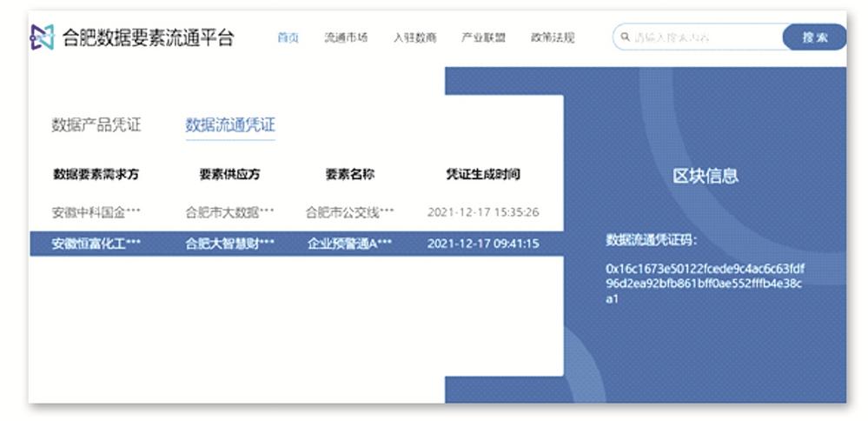The height and width of the screenshot is (421, 868).
Task: Open the 政策法规 navigation item
Action: tap(553, 37)
